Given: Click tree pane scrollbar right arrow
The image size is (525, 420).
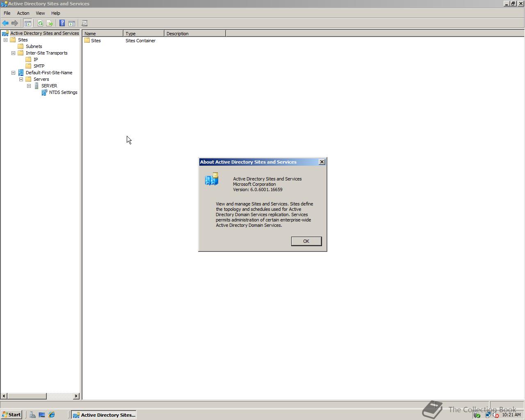Looking at the screenshot, I should [76, 396].
